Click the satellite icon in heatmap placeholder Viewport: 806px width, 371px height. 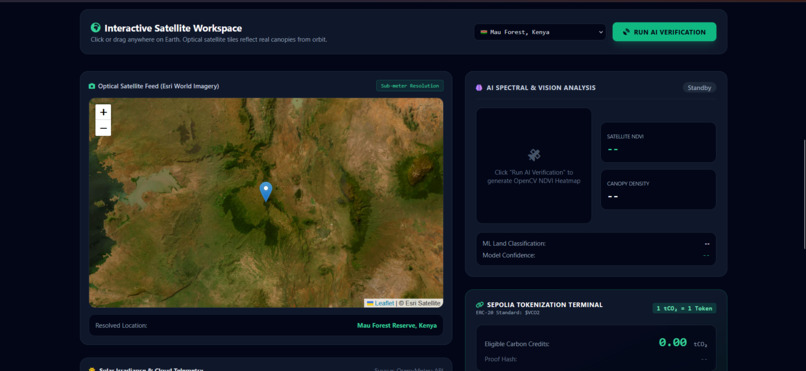point(534,155)
